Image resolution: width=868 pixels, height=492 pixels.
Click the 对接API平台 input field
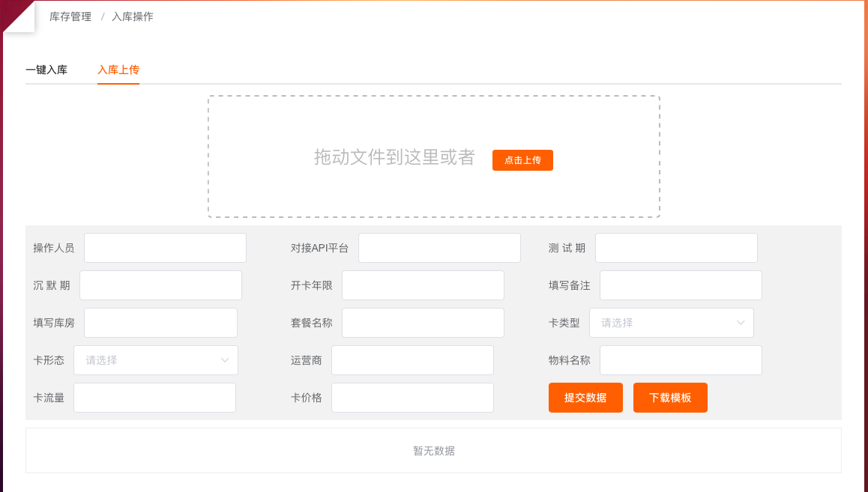point(439,248)
